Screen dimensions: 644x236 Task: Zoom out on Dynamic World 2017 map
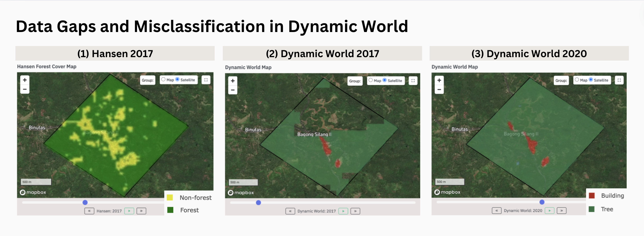click(x=233, y=90)
